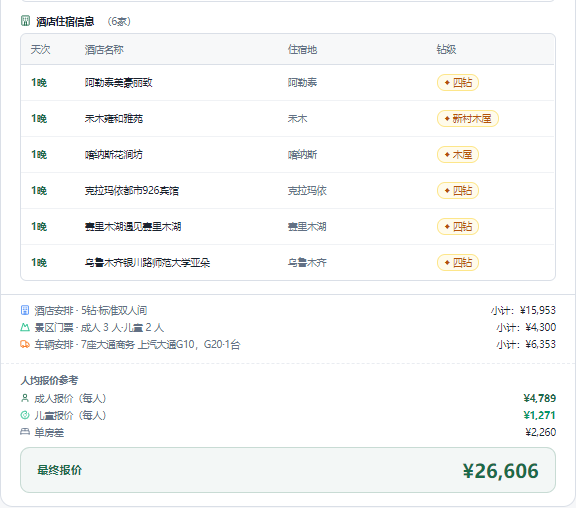Click the child price ¥1,271
Viewport: 576px width, 508px height.
(x=540, y=415)
